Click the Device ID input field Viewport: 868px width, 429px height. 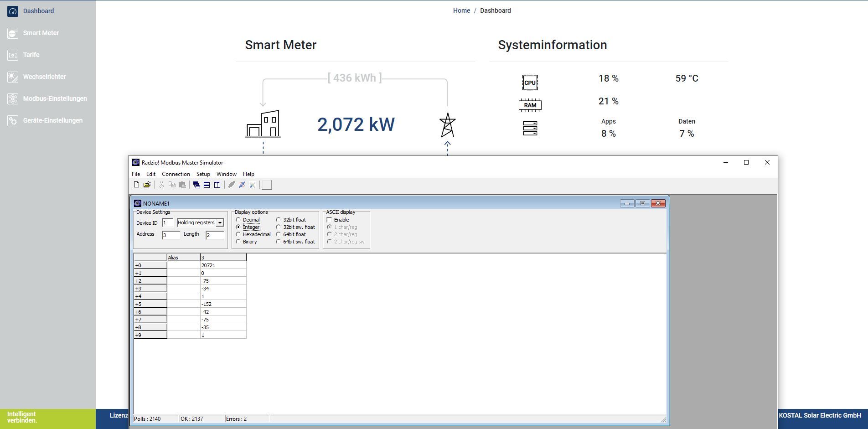167,223
